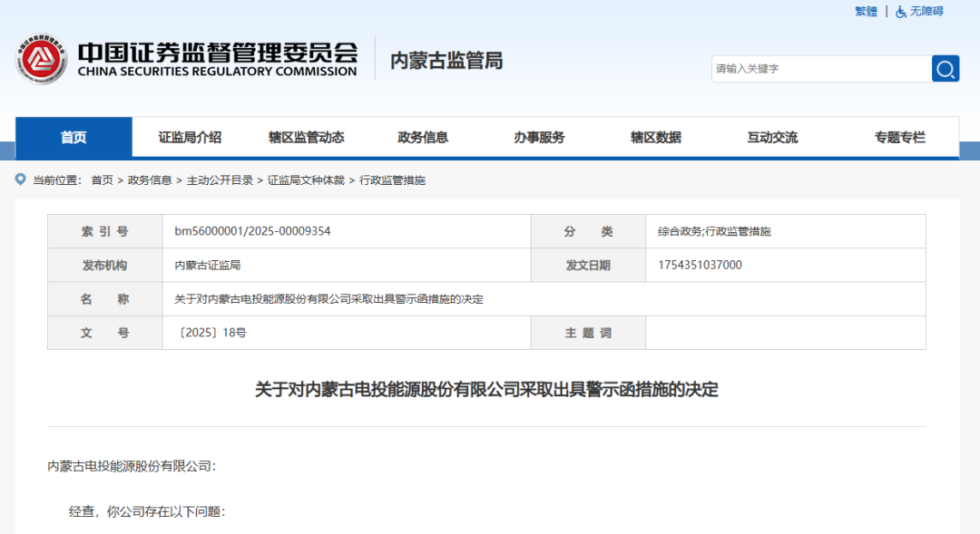Click the 主题词 label cell
980x534 pixels.
(x=588, y=333)
